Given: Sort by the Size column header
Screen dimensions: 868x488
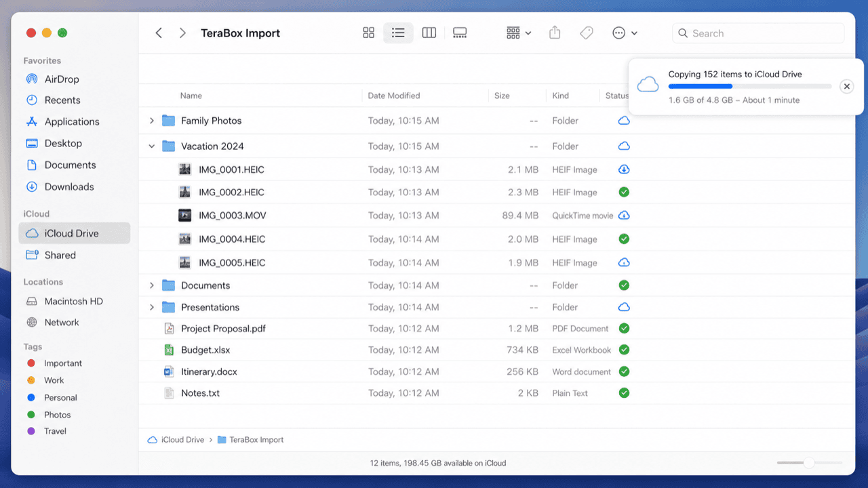Looking at the screenshot, I should point(502,96).
